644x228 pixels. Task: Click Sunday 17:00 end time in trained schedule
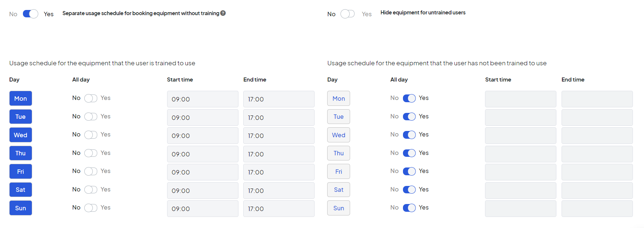coord(278,209)
